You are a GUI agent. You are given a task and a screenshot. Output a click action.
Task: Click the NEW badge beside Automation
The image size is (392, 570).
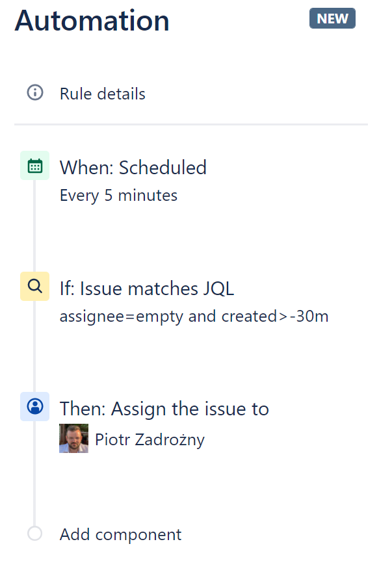(332, 18)
